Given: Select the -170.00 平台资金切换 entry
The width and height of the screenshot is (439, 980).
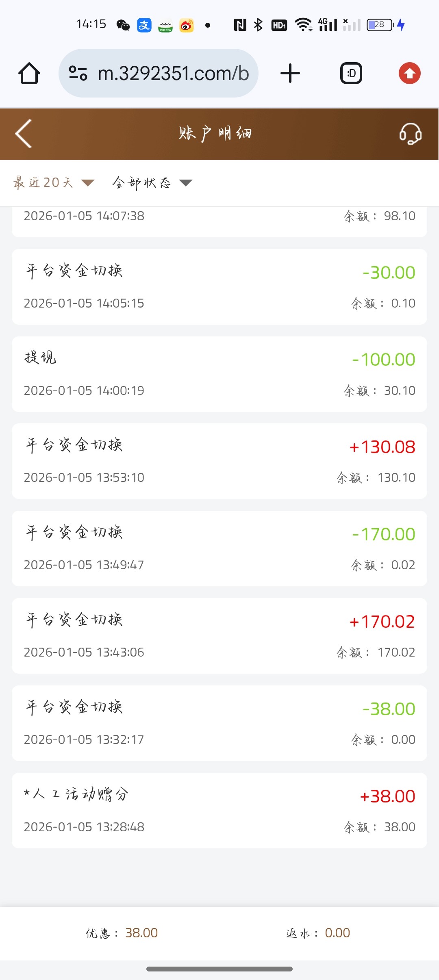Looking at the screenshot, I should point(219,549).
